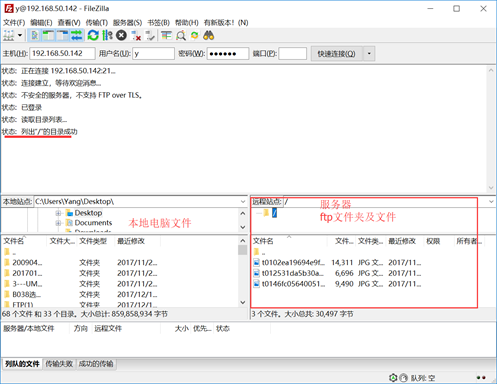Select local folder 3---UM...
497x384 pixels.
(x=27, y=284)
